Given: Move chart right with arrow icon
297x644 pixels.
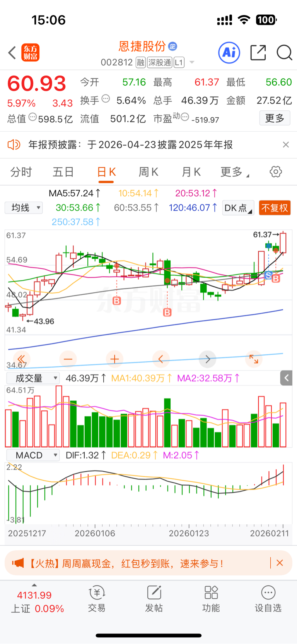Looking at the screenshot, I should pyautogui.click(x=207, y=359).
